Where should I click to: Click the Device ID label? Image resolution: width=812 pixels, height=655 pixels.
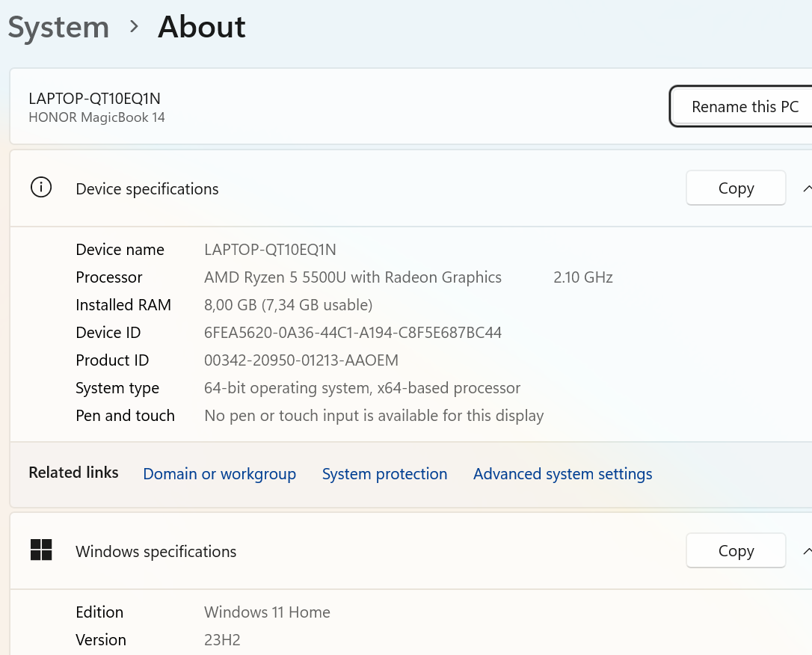108,333
